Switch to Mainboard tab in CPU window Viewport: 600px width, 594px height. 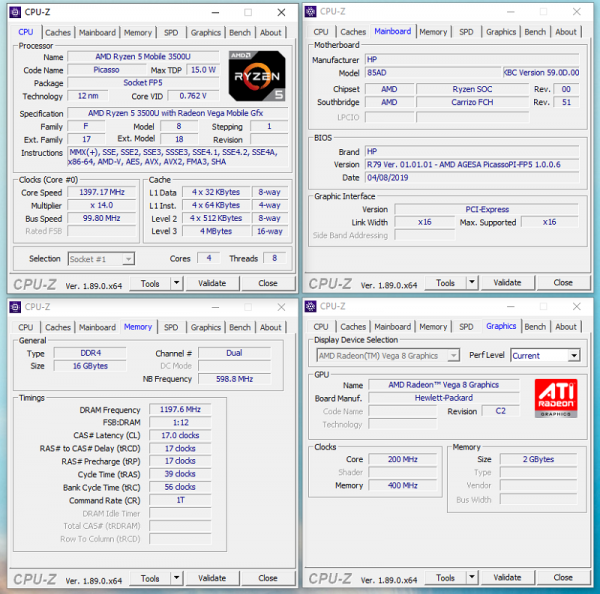click(x=97, y=33)
